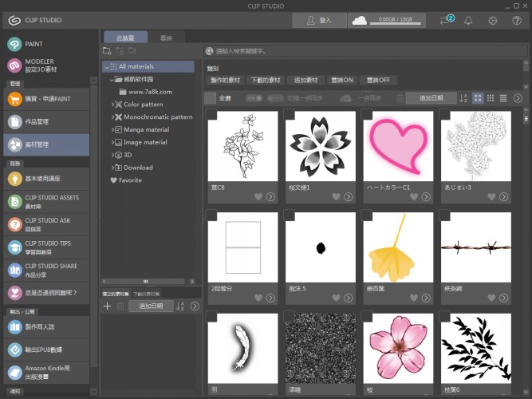Filter by 雲端ON category

coord(342,80)
